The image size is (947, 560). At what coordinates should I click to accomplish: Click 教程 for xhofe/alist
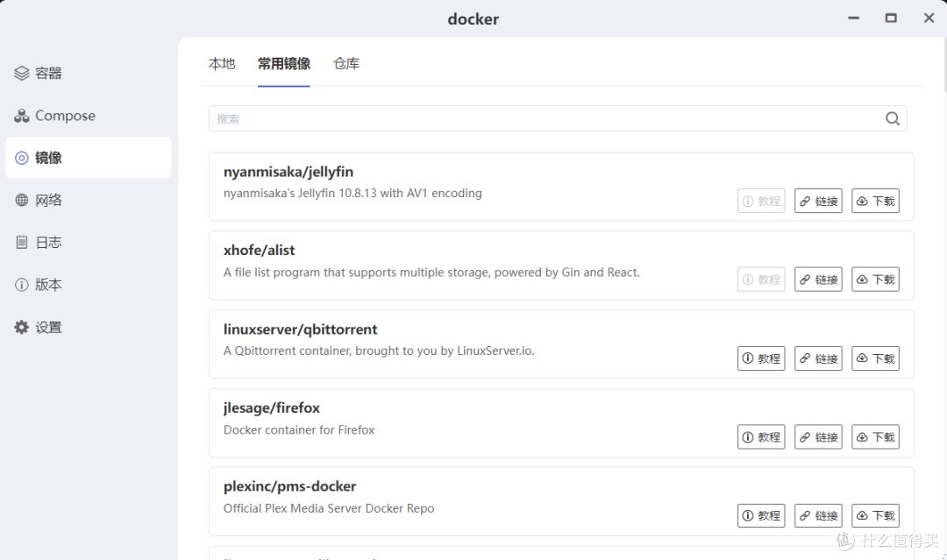(761, 280)
